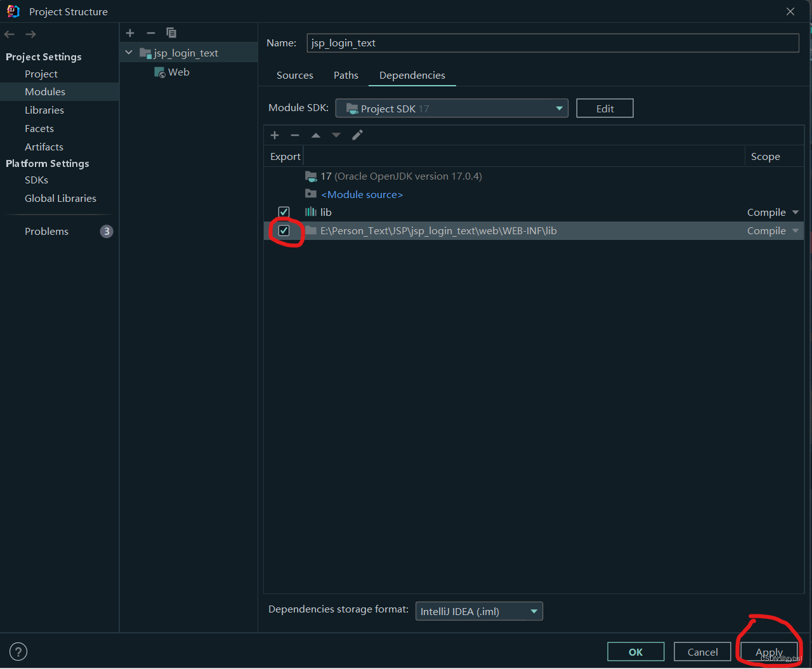Open the Problems section
Viewport: 812px width, 669px height.
(x=46, y=232)
